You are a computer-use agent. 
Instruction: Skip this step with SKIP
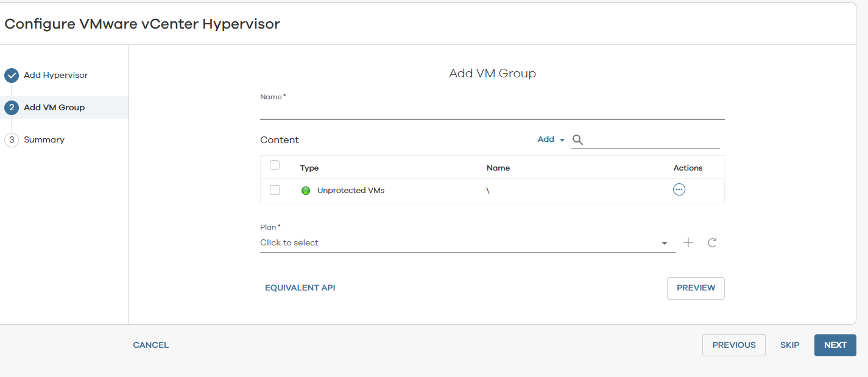(x=789, y=345)
